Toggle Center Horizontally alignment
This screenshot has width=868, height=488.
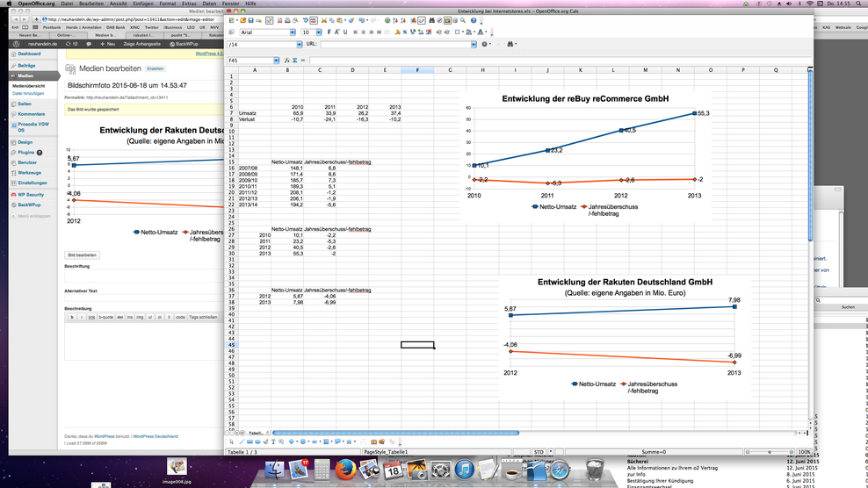pyautogui.click(x=363, y=32)
